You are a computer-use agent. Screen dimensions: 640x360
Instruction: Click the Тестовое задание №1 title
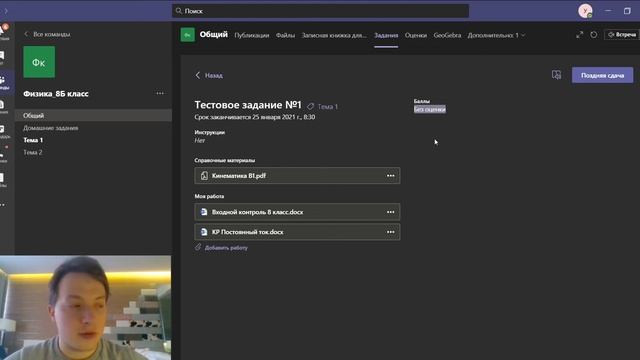[248, 105]
